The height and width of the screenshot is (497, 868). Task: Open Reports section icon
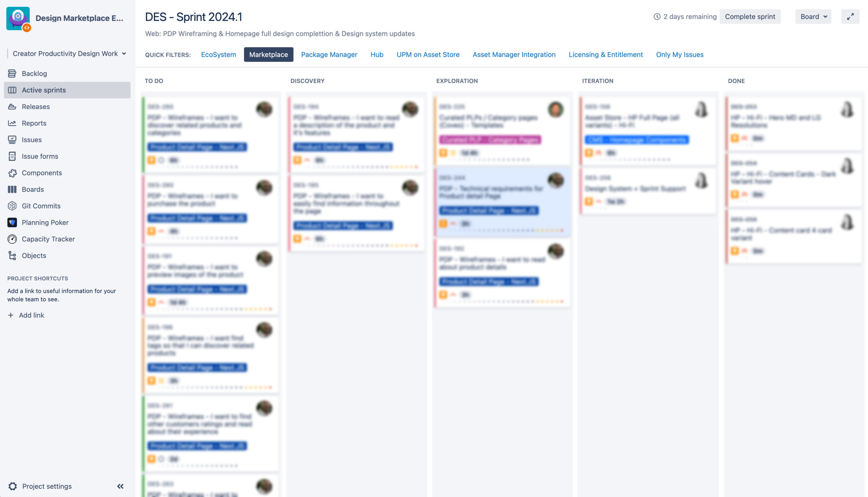click(11, 123)
